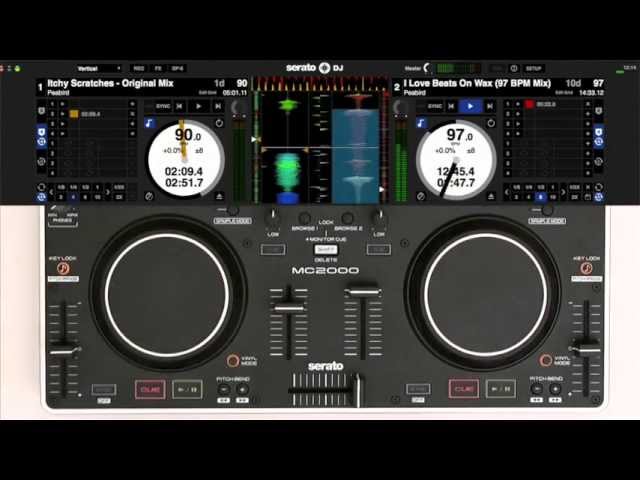Shift loop sizes right on deck 1

click(x=107, y=192)
